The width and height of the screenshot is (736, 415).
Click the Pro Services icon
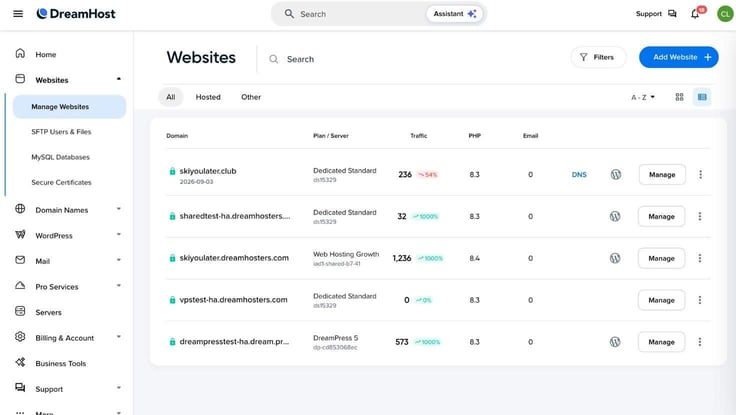coord(20,285)
